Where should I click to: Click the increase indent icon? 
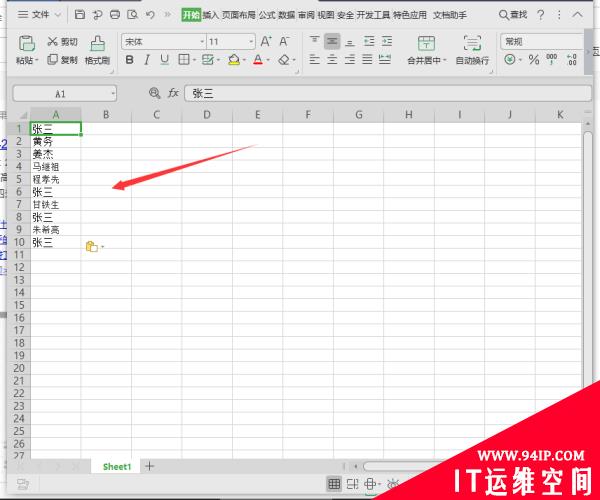pyautogui.click(x=387, y=41)
